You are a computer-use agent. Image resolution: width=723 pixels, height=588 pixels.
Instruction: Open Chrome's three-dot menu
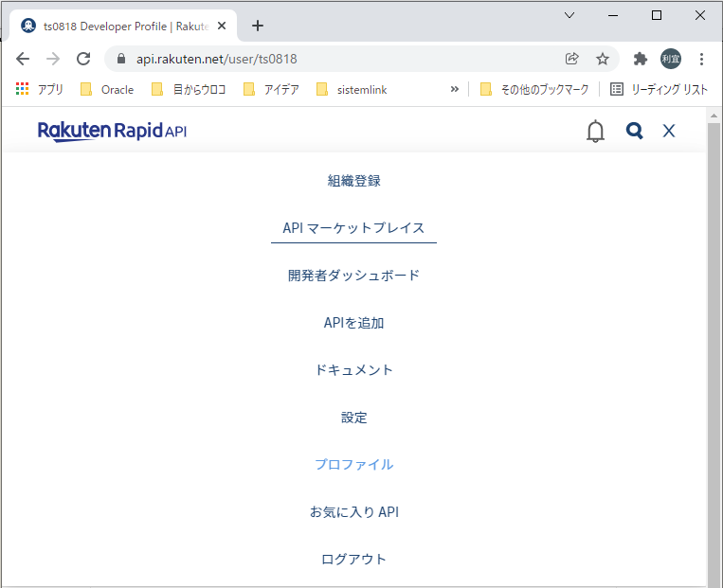(701, 59)
